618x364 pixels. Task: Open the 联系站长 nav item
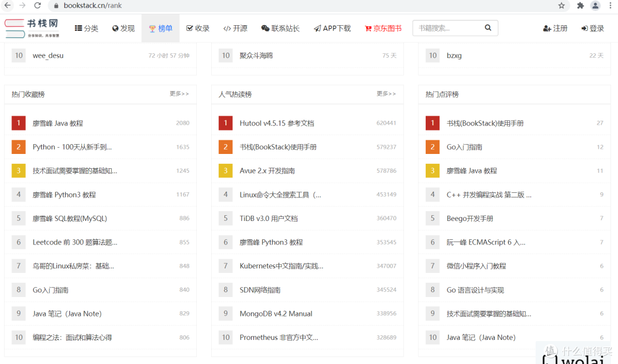tap(280, 29)
